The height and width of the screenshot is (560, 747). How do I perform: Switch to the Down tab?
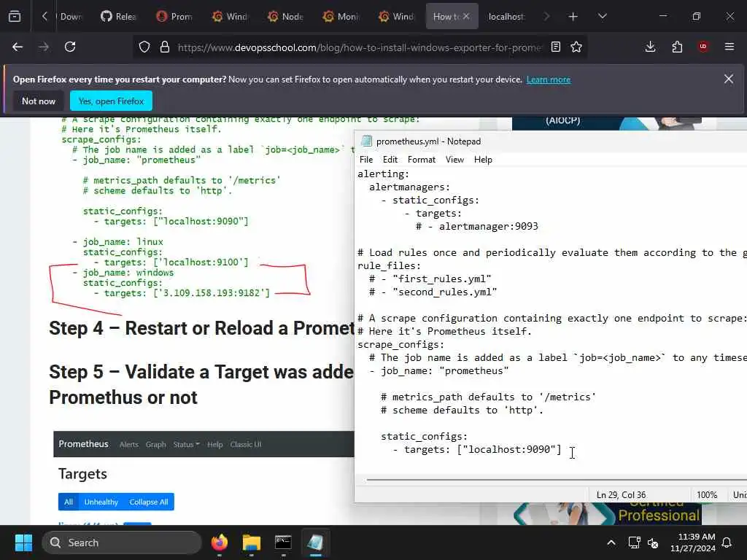(70, 17)
